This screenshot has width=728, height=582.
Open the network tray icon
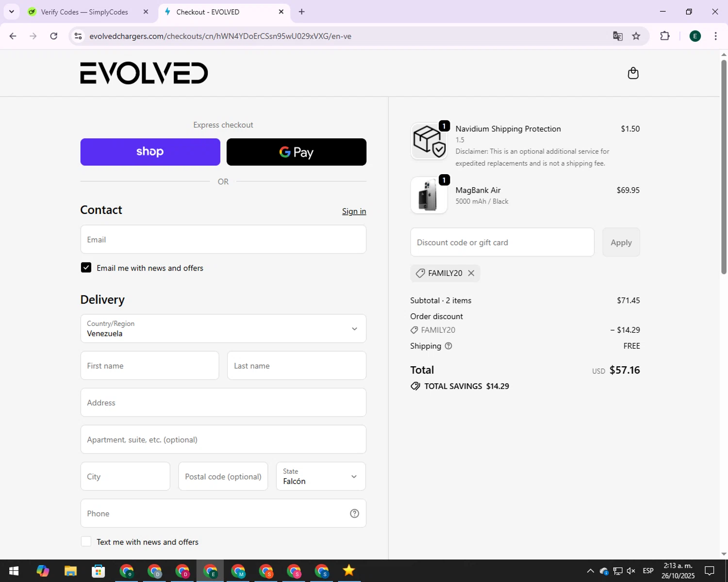tap(618, 571)
